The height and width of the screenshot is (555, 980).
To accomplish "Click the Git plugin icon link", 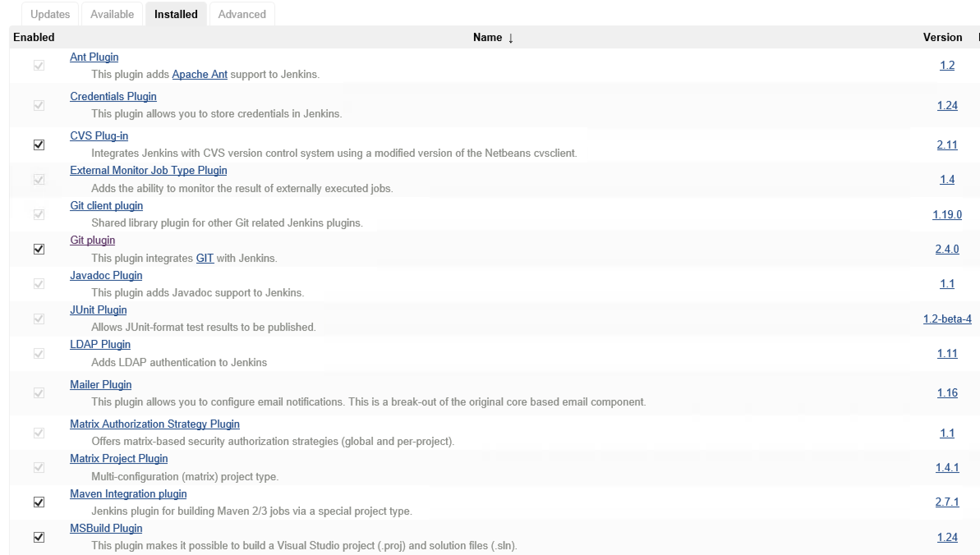I will (92, 240).
